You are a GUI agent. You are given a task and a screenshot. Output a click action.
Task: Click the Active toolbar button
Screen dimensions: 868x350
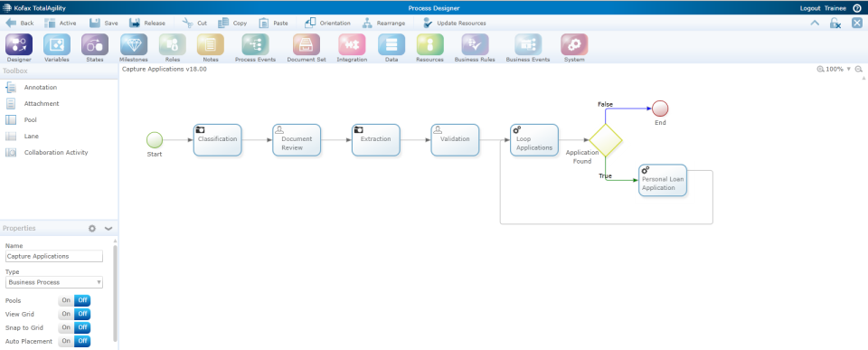click(61, 24)
